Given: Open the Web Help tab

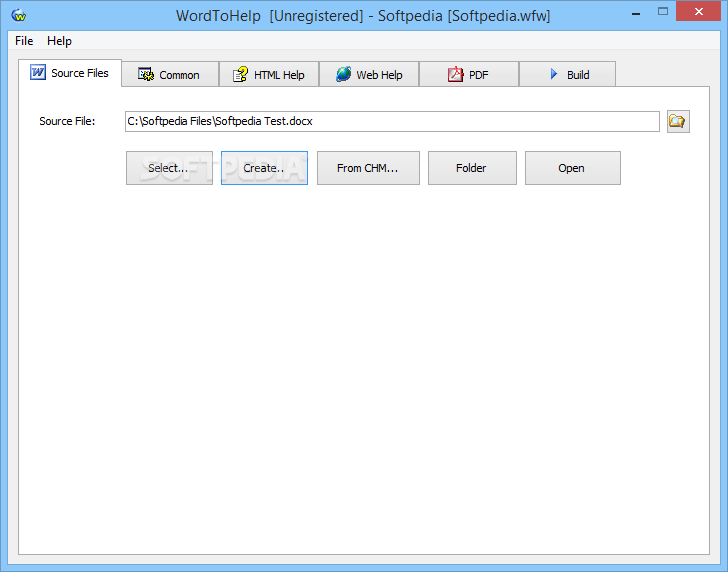Looking at the screenshot, I should [x=369, y=74].
